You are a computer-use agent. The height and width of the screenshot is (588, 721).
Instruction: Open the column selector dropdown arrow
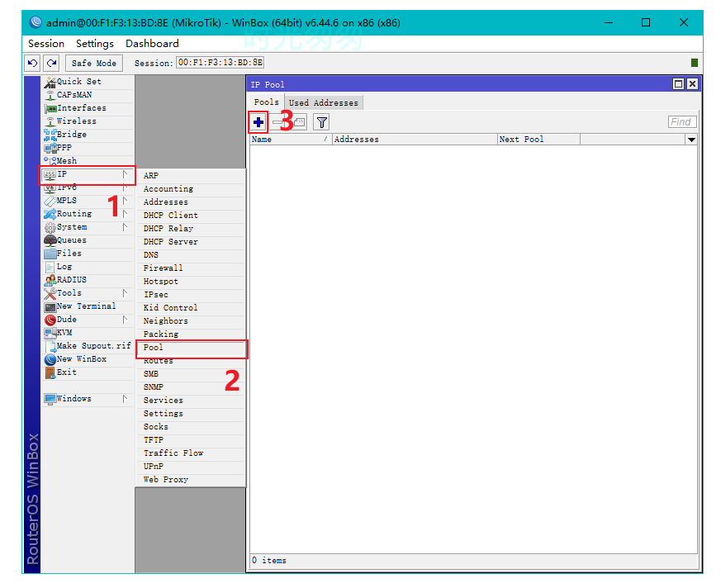[691, 140]
